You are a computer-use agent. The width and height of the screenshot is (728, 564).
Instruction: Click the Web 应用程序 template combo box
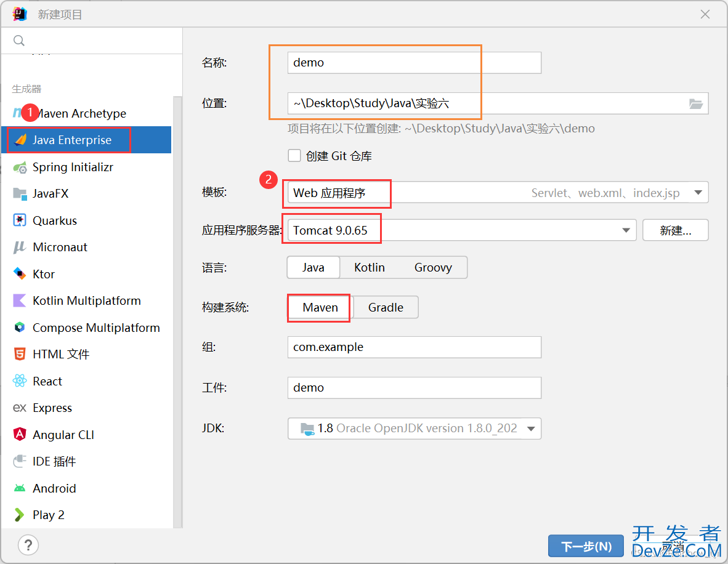pos(498,193)
